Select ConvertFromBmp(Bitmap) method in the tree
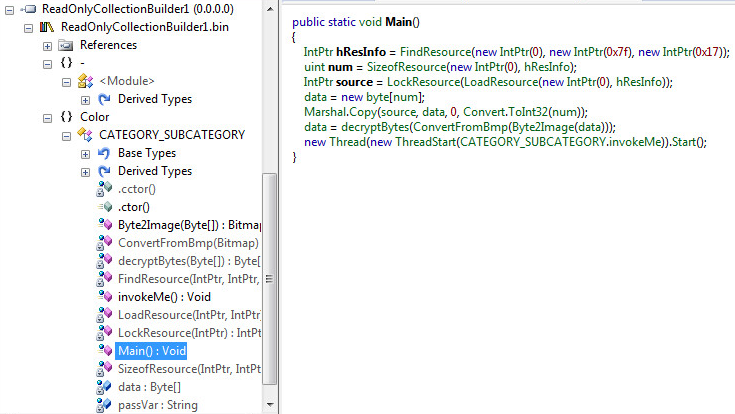 tap(188, 243)
